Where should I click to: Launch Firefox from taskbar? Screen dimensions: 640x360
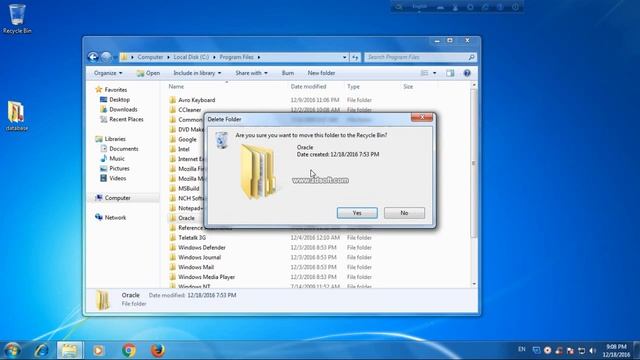pos(158,350)
